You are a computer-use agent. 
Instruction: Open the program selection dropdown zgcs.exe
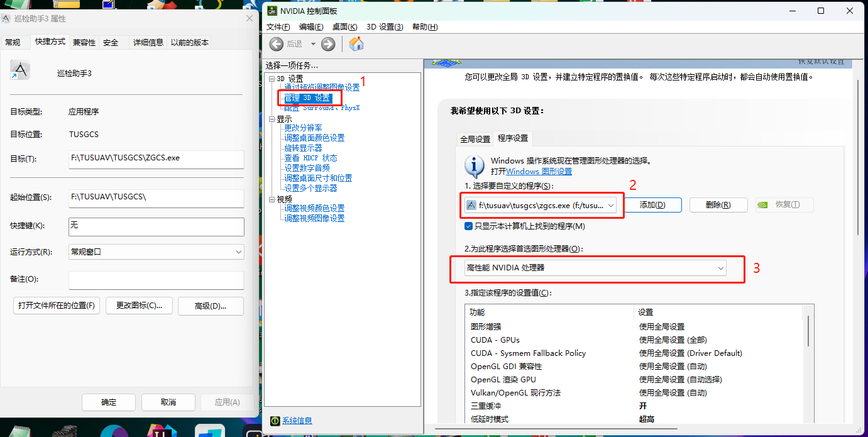click(x=541, y=205)
